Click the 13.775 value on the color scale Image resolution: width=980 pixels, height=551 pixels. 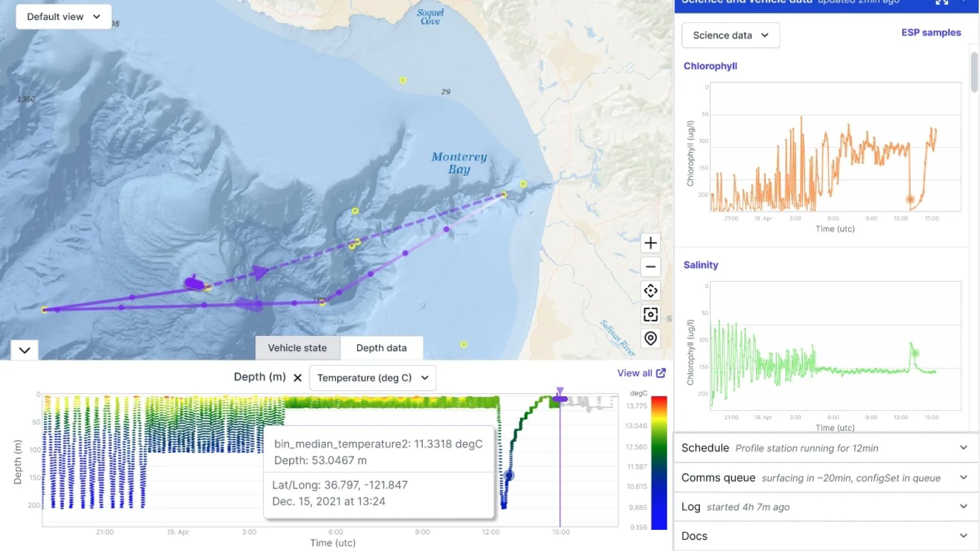(637, 406)
